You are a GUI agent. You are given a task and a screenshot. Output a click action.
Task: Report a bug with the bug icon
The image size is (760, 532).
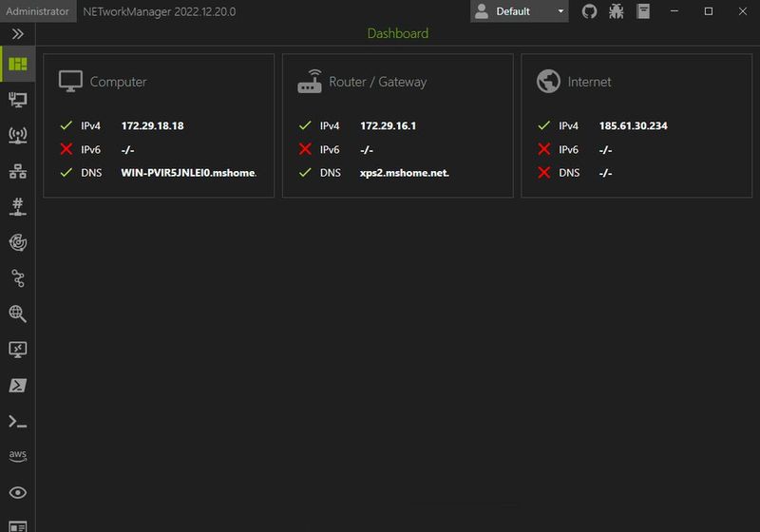(616, 11)
